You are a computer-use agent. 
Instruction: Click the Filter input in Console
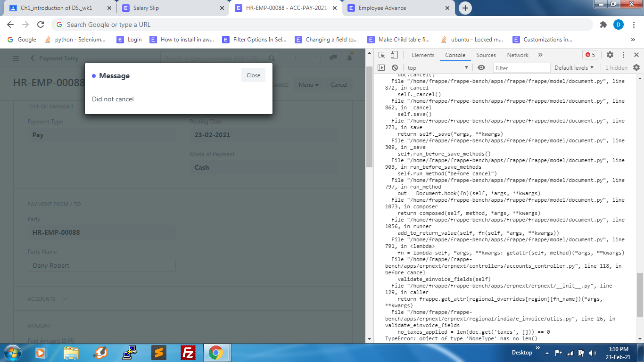(x=521, y=67)
